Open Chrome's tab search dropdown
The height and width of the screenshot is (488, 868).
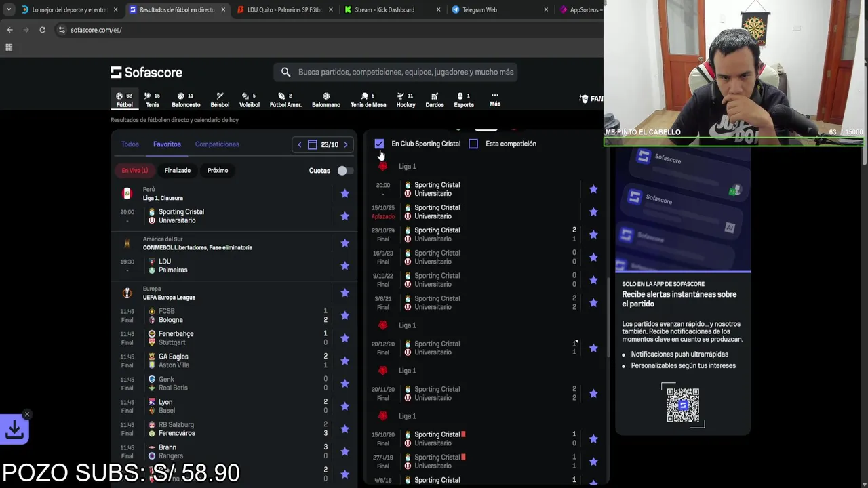tap(9, 9)
